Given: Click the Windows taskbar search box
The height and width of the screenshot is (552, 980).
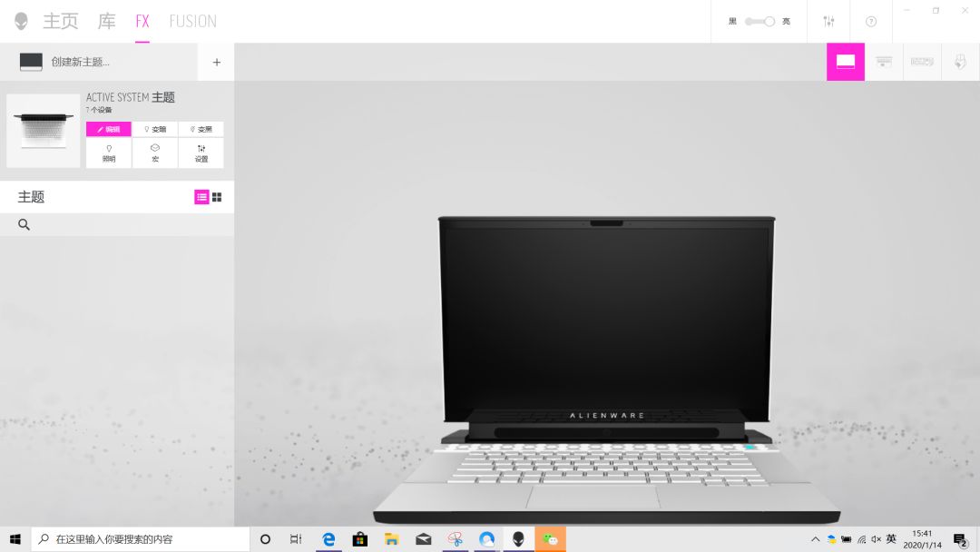Looking at the screenshot, I should coord(141,539).
